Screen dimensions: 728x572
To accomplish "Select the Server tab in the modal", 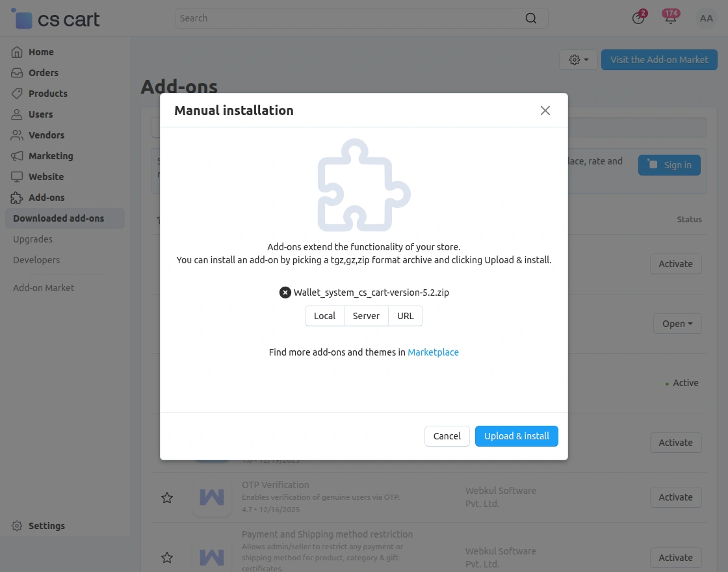I will pos(366,316).
